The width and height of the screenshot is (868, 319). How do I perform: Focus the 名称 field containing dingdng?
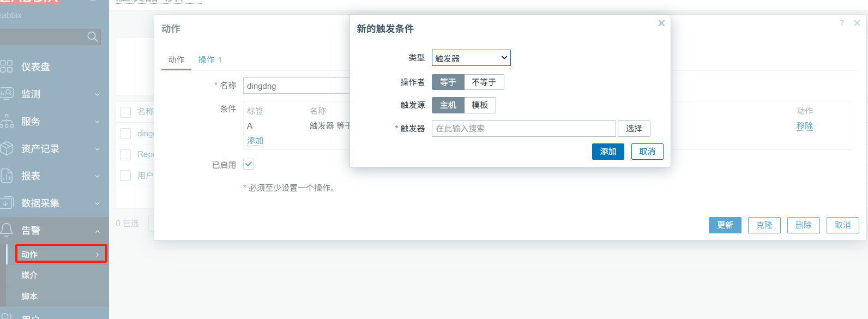tap(297, 86)
